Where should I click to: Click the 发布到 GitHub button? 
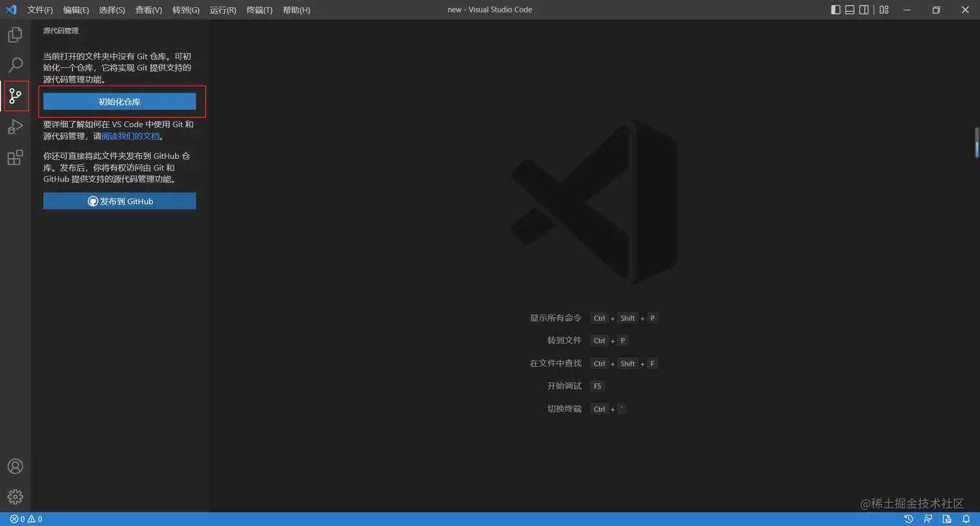119,201
